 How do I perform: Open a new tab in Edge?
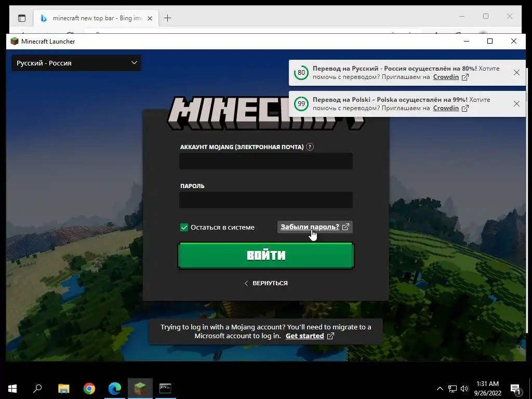168,18
